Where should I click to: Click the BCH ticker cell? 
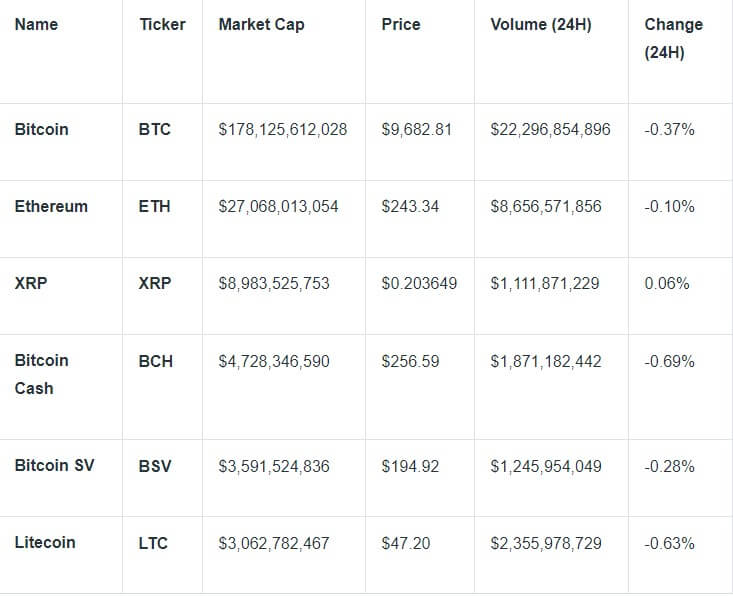156,361
